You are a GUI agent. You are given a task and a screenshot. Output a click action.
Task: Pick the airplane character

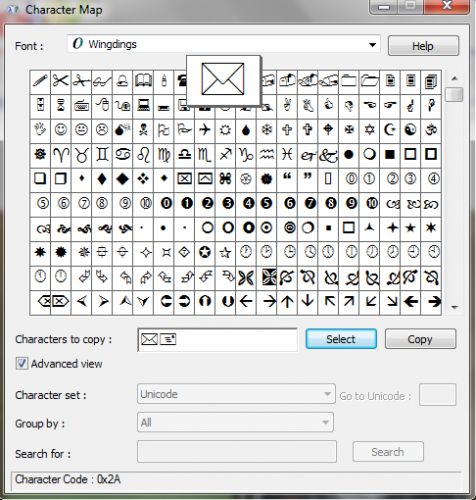[205, 130]
